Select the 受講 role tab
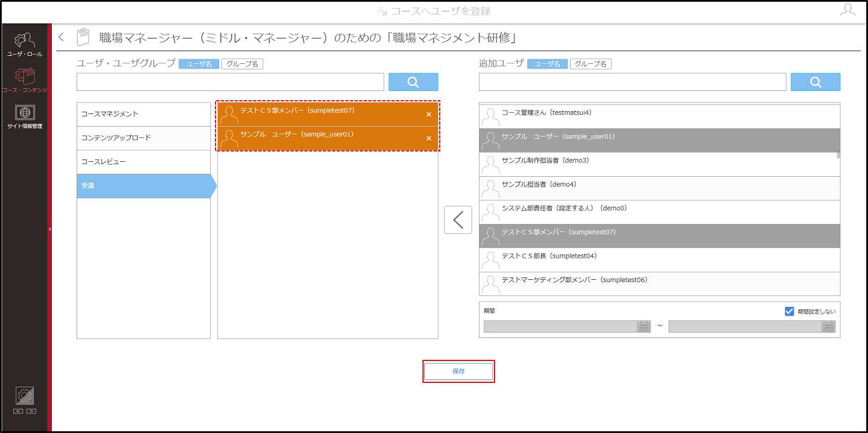The image size is (868, 433). [x=146, y=186]
